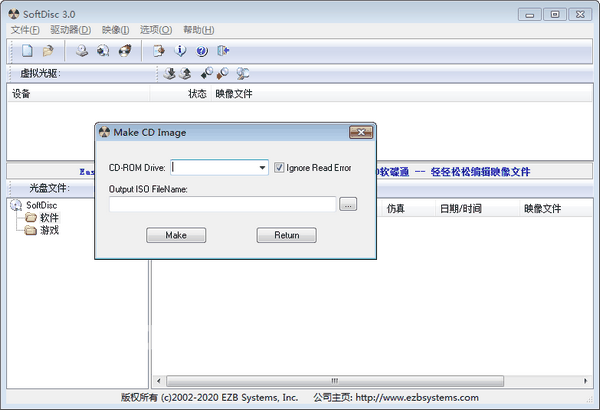Open the 驱动器(D) menu
Screen dimensions: 600x410
pyautogui.click(x=70, y=30)
